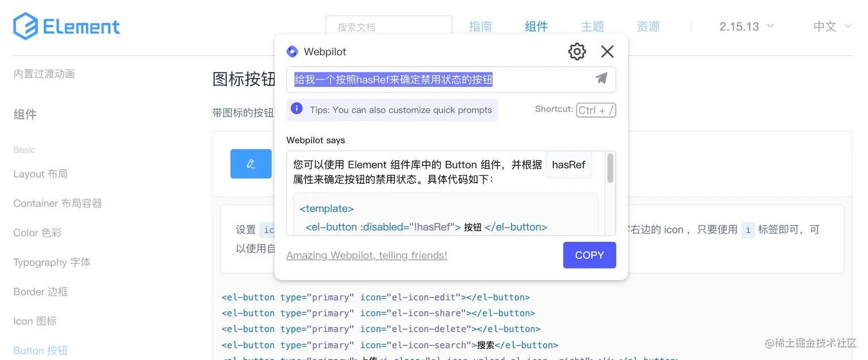
Task: Open Typography 字体 in sidebar
Action: (52, 262)
